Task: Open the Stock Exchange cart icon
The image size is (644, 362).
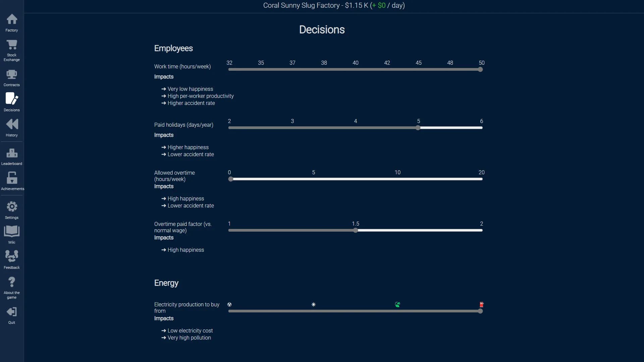Action: pyautogui.click(x=12, y=45)
